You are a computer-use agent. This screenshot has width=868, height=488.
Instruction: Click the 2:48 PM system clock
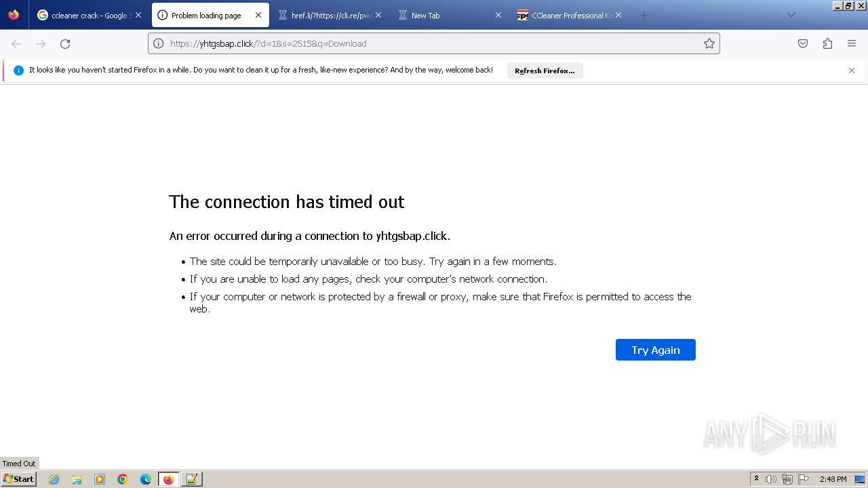click(833, 479)
